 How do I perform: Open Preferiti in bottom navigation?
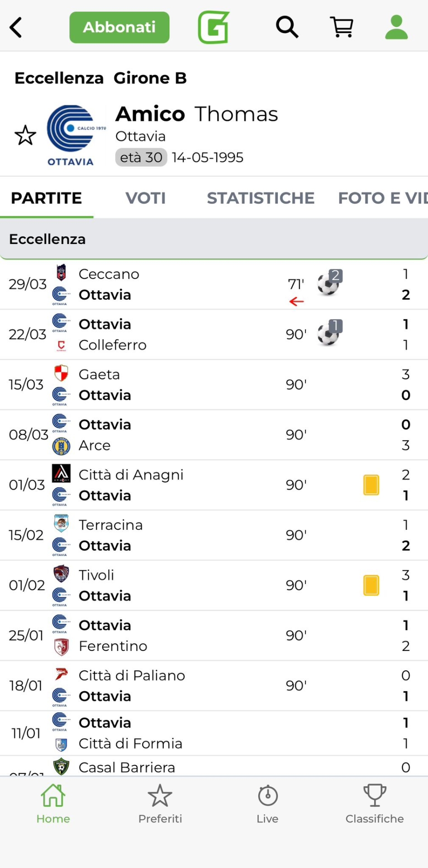coord(160,804)
